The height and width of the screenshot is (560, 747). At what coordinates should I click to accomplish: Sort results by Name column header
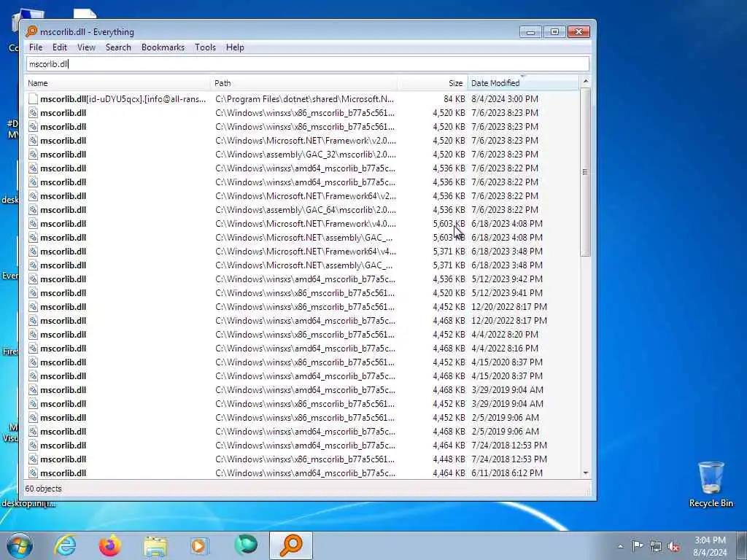point(117,83)
